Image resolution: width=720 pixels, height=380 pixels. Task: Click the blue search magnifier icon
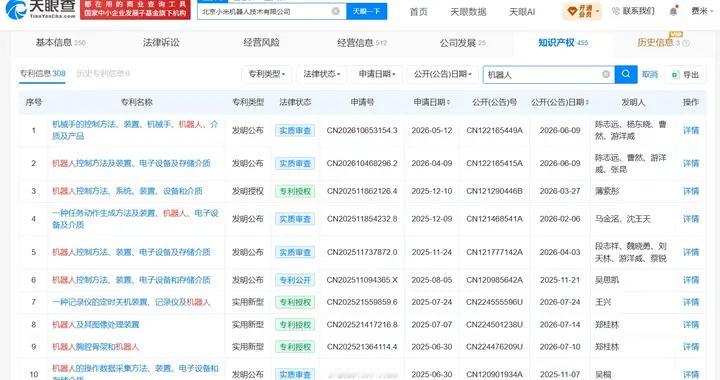click(625, 74)
